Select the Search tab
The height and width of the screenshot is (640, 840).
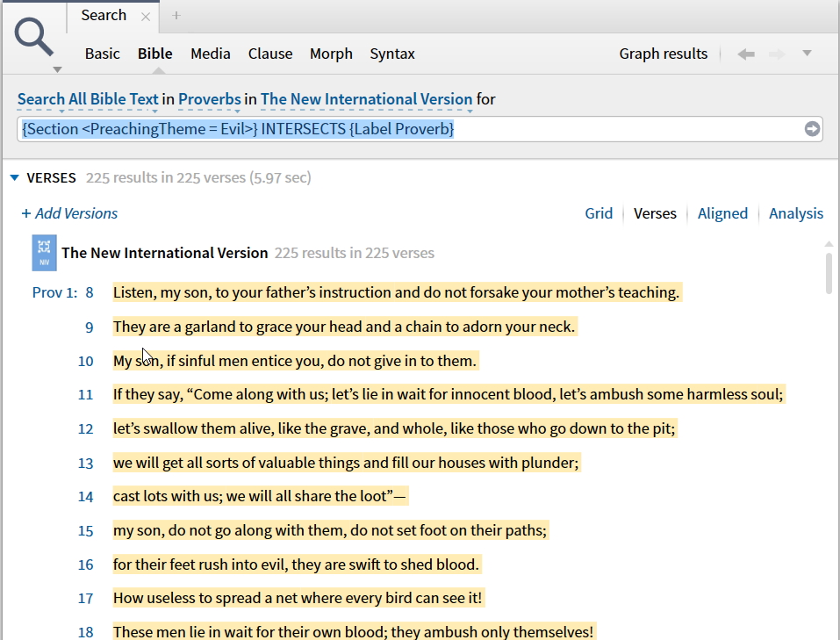click(104, 15)
